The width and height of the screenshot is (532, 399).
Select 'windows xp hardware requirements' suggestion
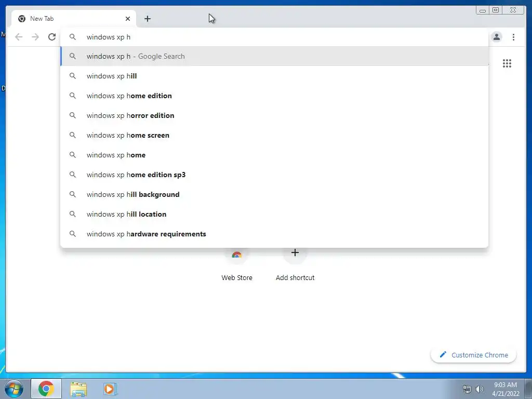pos(274,234)
